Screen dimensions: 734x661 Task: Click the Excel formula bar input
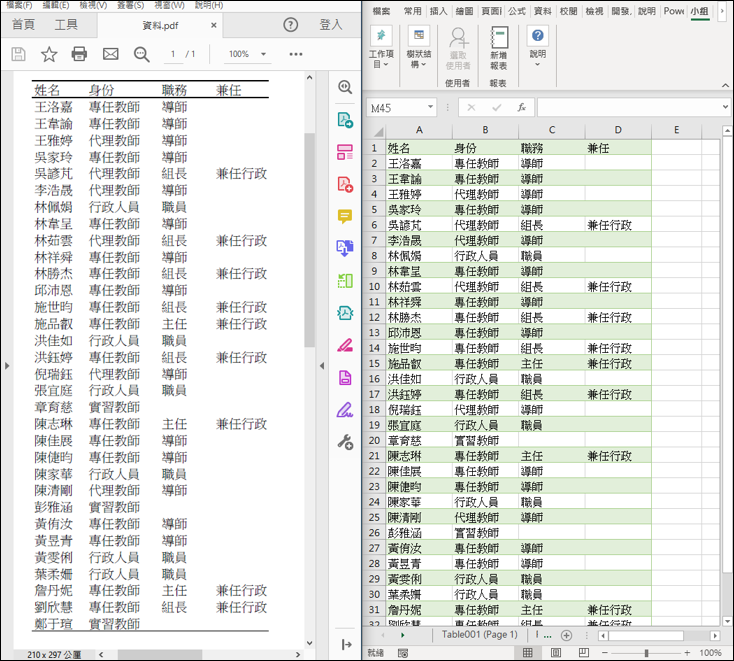click(628, 108)
